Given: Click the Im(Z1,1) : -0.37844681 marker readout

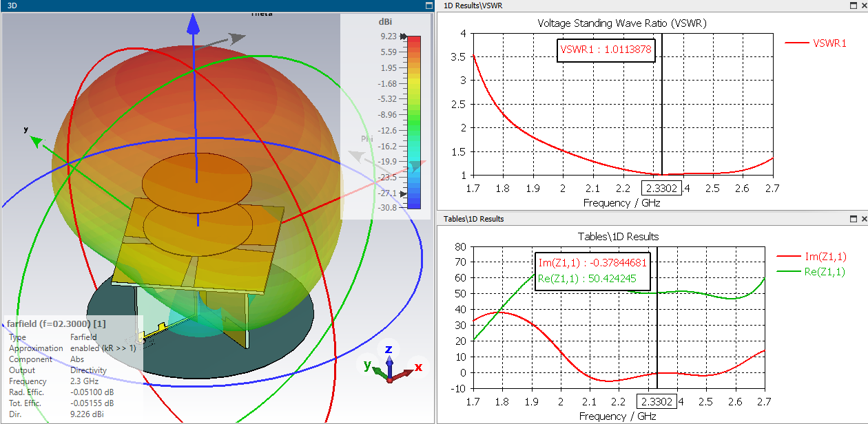Looking at the screenshot, I should tap(592, 262).
